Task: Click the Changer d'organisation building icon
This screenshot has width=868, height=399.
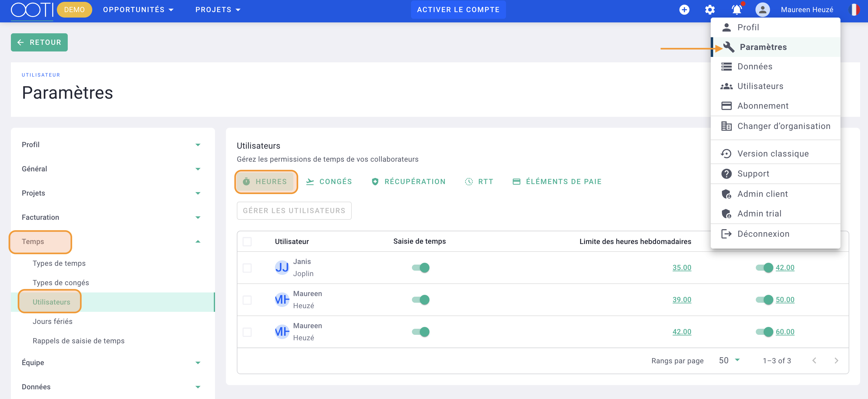Action: [x=726, y=126]
